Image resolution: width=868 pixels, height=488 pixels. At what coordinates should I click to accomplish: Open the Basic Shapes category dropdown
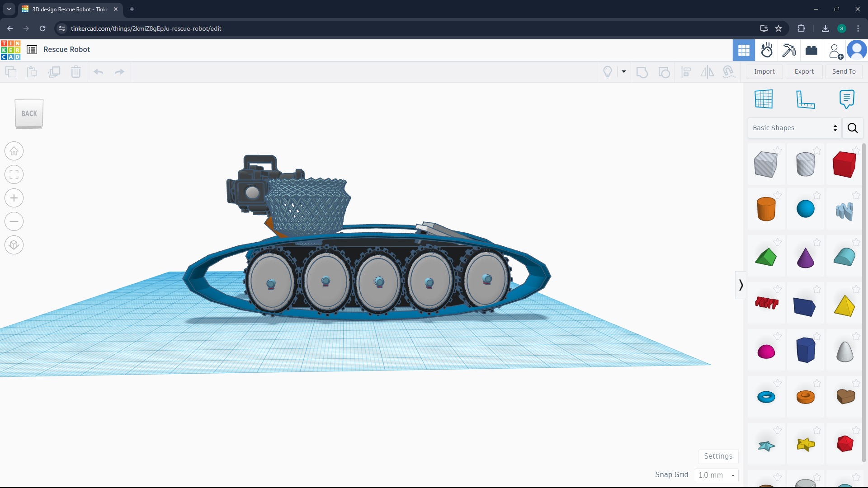click(x=794, y=128)
